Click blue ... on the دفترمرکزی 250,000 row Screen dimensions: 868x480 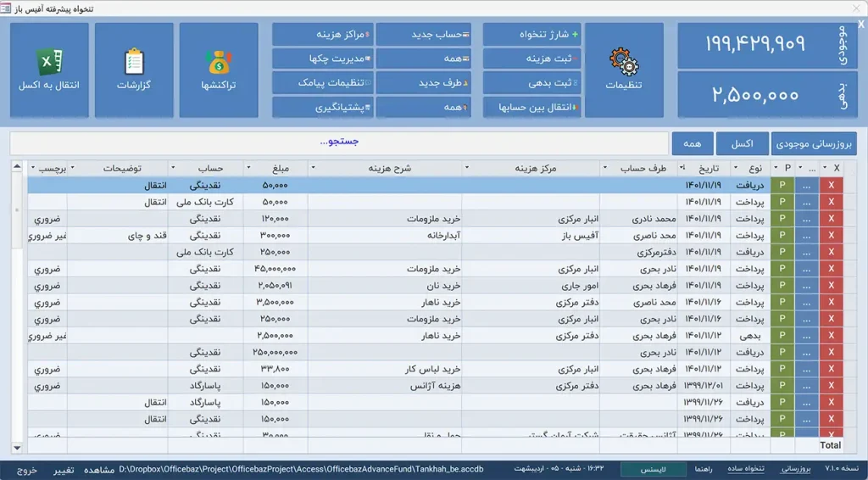click(807, 252)
